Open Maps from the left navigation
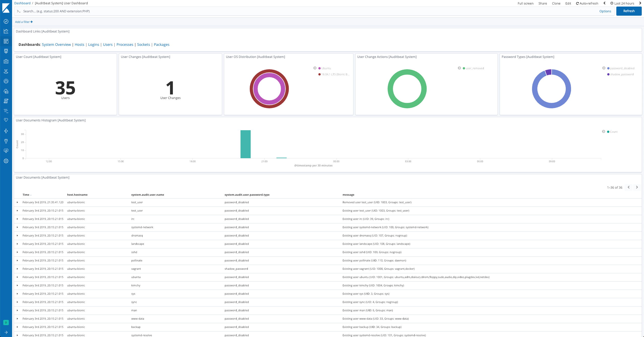The height and width of the screenshot is (337, 644). point(6,71)
